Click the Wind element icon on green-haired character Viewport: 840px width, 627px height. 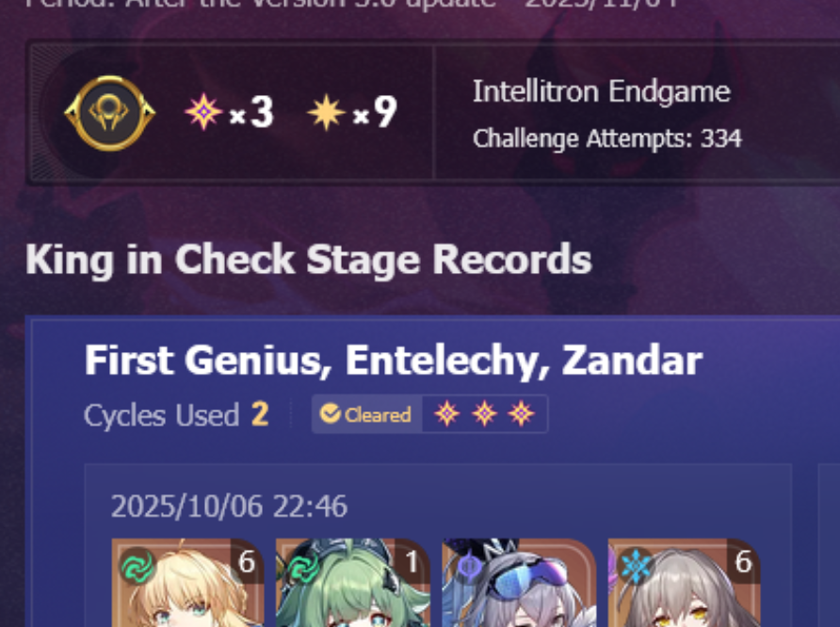pyautogui.click(x=302, y=567)
